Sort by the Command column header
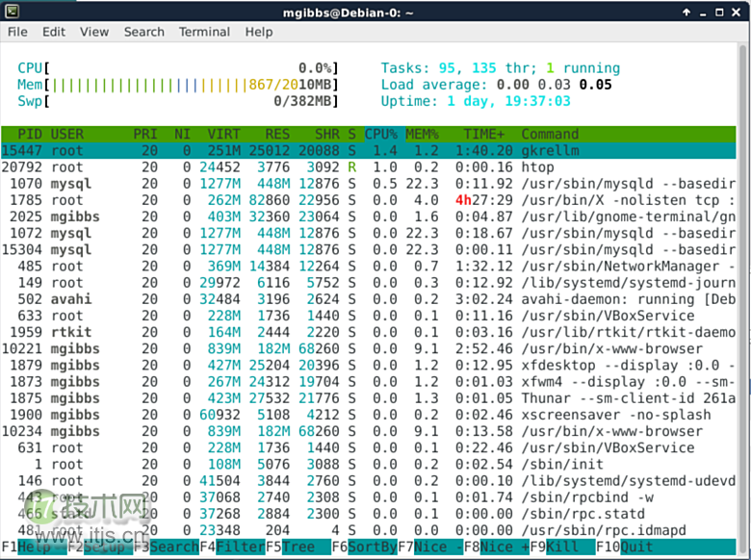This screenshot has width=751, height=560. pyautogui.click(x=550, y=134)
